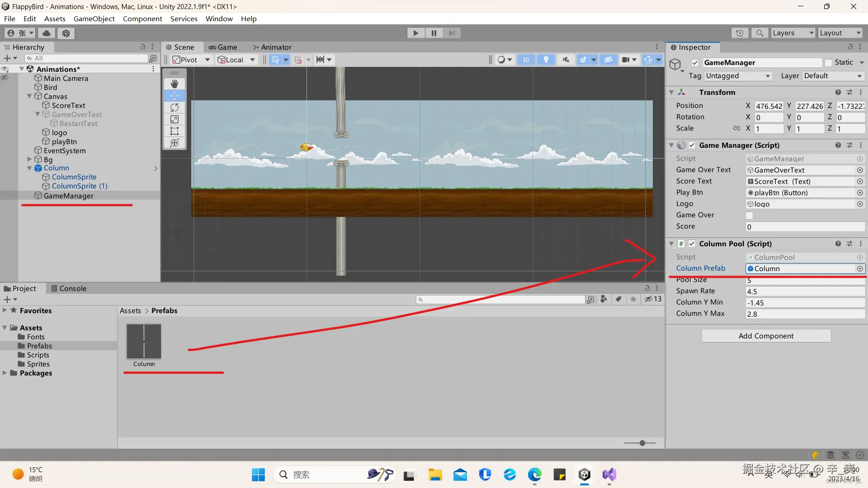Toggle 2D scene view mode
This screenshot has height=488, width=868.
click(x=526, y=60)
